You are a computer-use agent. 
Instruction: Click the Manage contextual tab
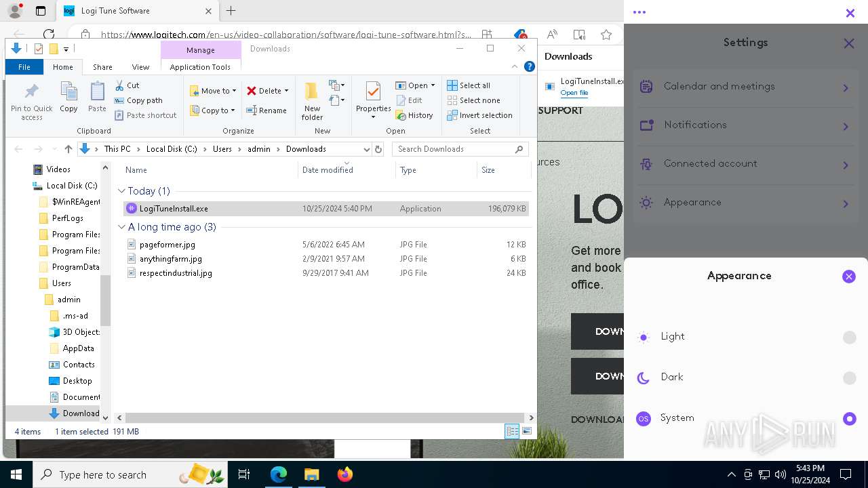coord(201,49)
